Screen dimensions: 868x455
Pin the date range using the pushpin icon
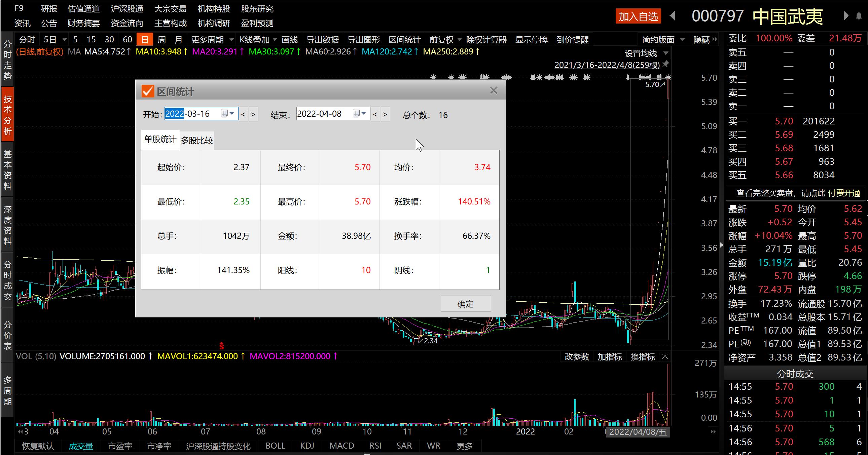point(665,64)
